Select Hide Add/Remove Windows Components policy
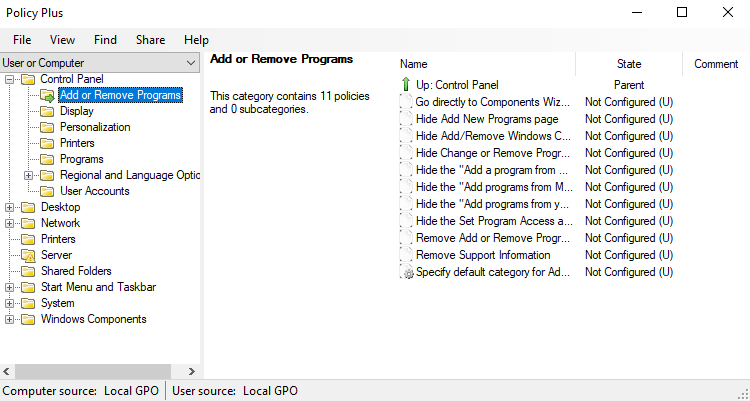750x401 pixels. (x=493, y=136)
